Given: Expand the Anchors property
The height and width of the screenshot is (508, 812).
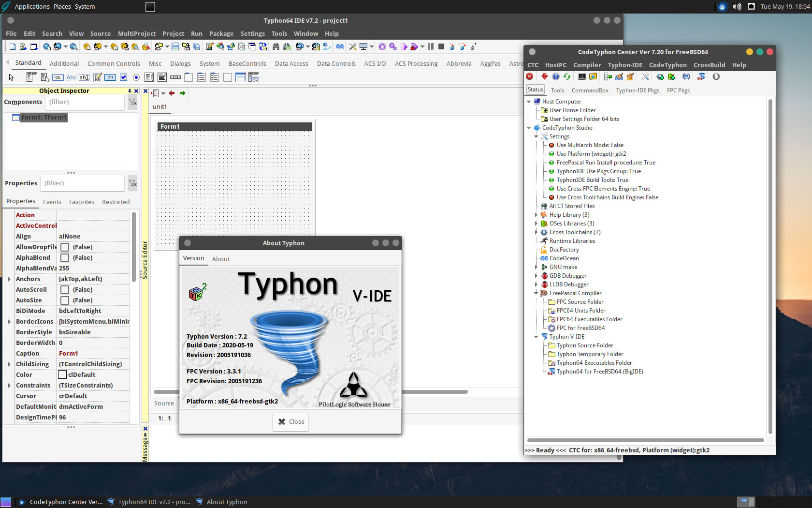Looking at the screenshot, I should [x=9, y=279].
